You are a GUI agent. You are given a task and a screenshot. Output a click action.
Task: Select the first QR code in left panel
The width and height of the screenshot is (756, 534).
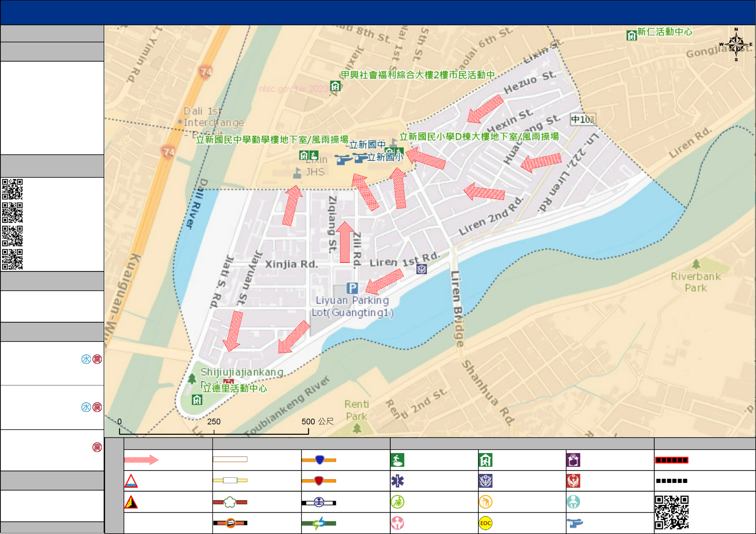tap(12, 189)
